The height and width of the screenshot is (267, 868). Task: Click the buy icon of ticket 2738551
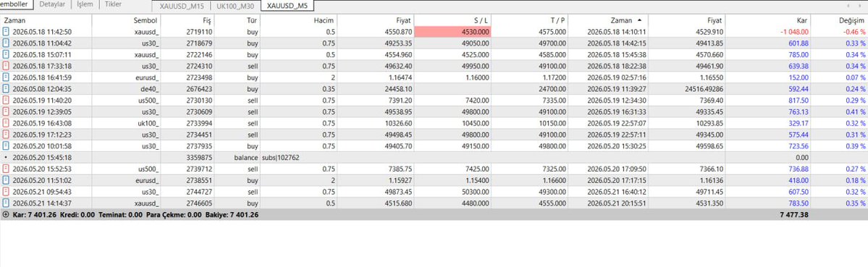[6, 179]
